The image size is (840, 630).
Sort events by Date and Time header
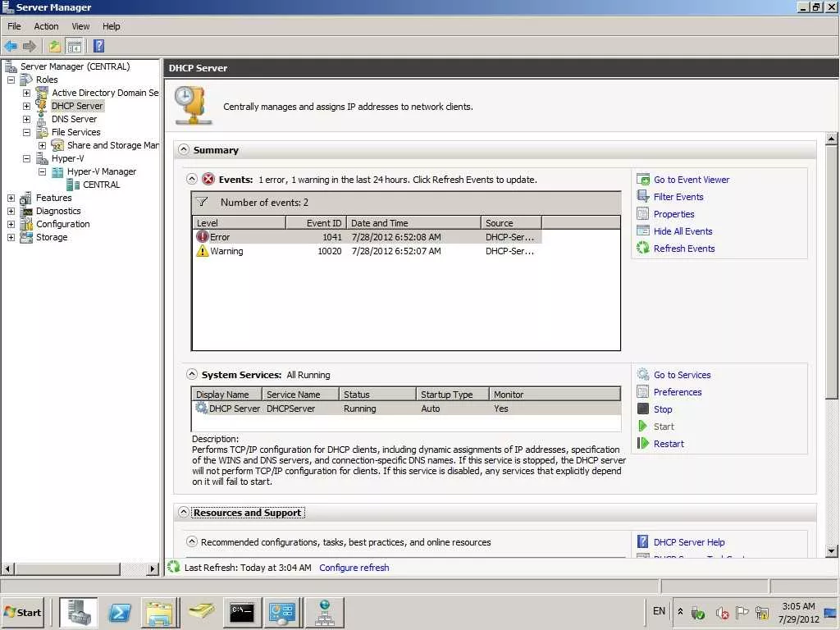point(413,223)
